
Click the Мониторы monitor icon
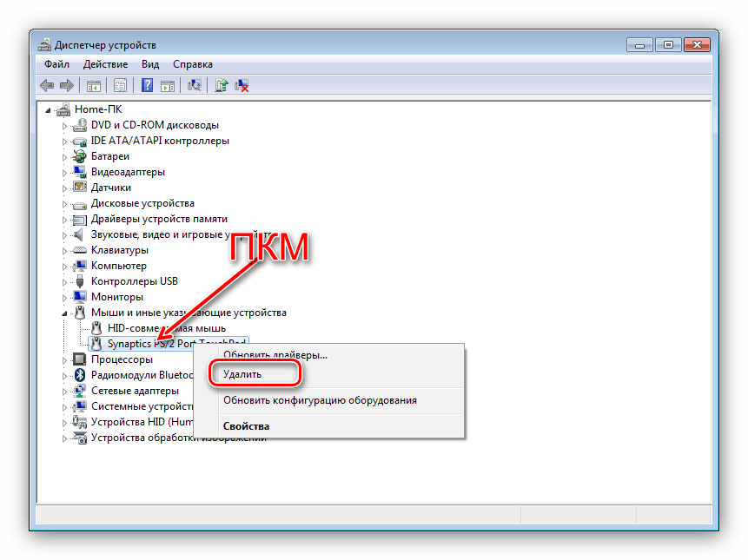pyautogui.click(x=80, y=297)
